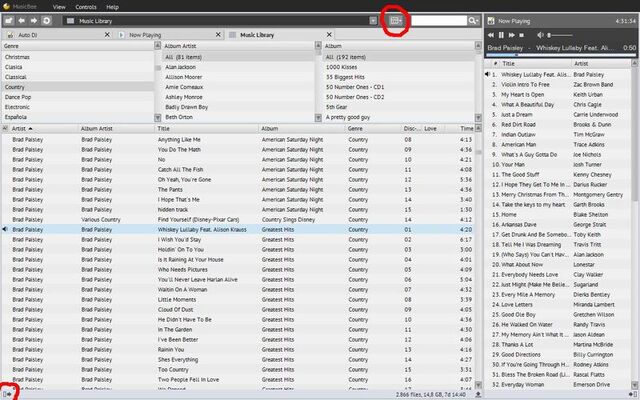
Task: Click the main track list vertical scrollbar
Action: (x=478, y=257)
